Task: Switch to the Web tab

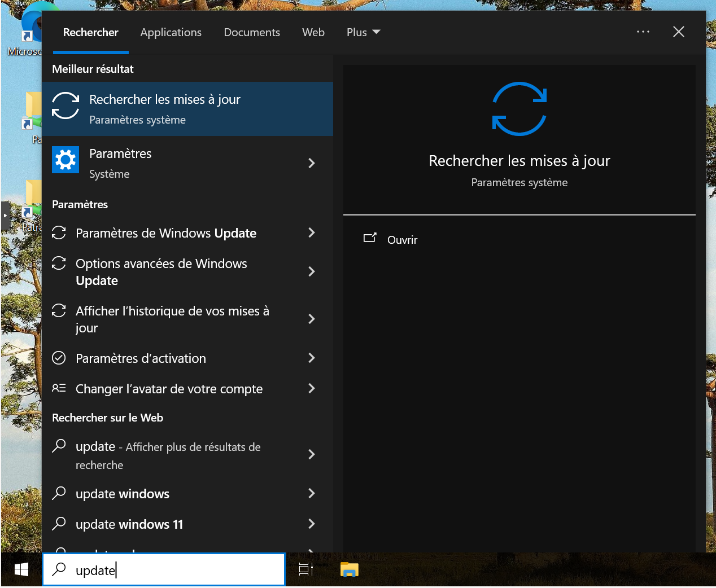Action: point(313,32)
